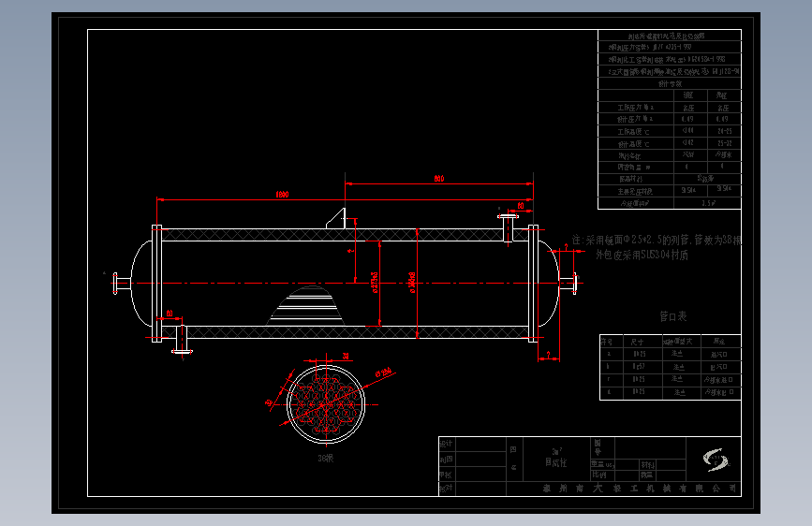Select note line mentioning SUS304 material

(642, 255)
